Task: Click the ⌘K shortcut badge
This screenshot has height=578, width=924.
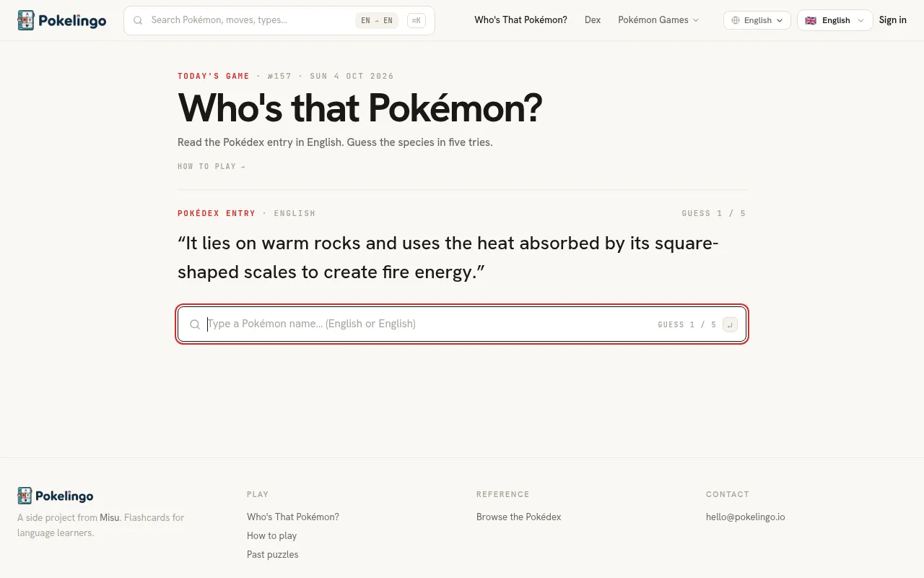Action: point(417,20)
